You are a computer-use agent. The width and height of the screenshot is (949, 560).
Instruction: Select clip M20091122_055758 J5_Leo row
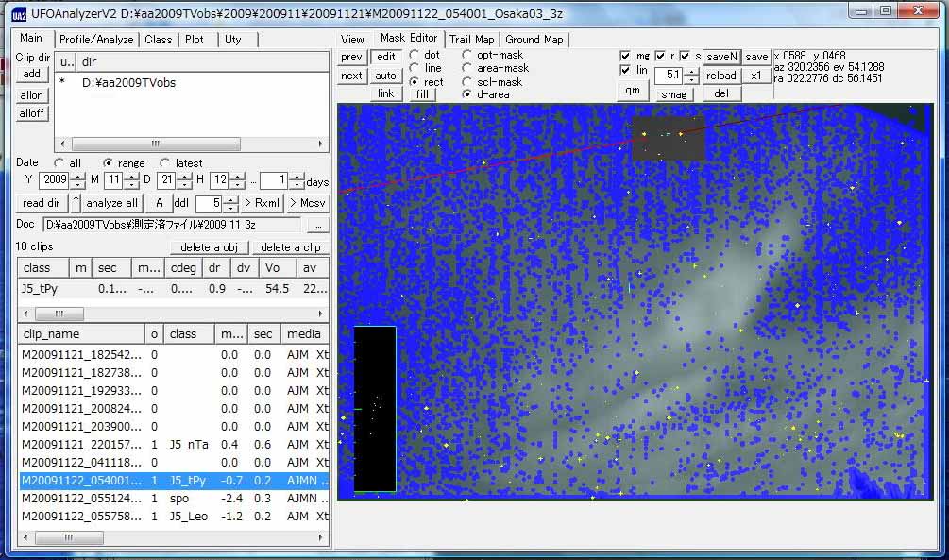pyautogui.click(x=175, y=517)
